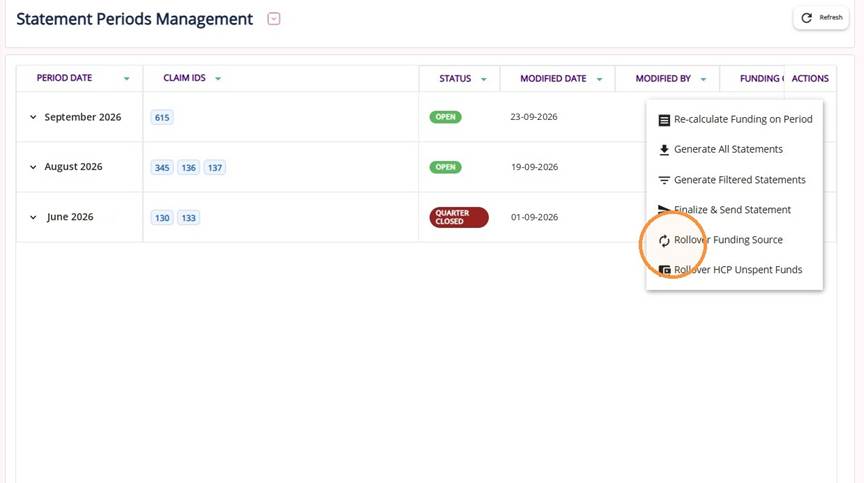
Task: Select Finalize & Send Statement
Action: (735, 210)
